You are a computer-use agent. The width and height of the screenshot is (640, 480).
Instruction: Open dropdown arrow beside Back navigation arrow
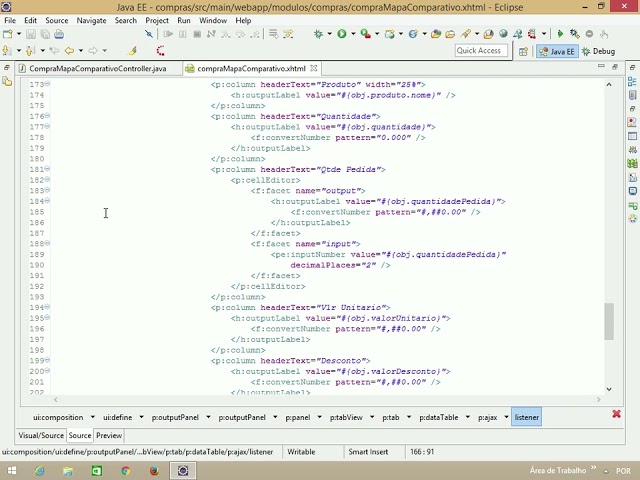(81, 51)
